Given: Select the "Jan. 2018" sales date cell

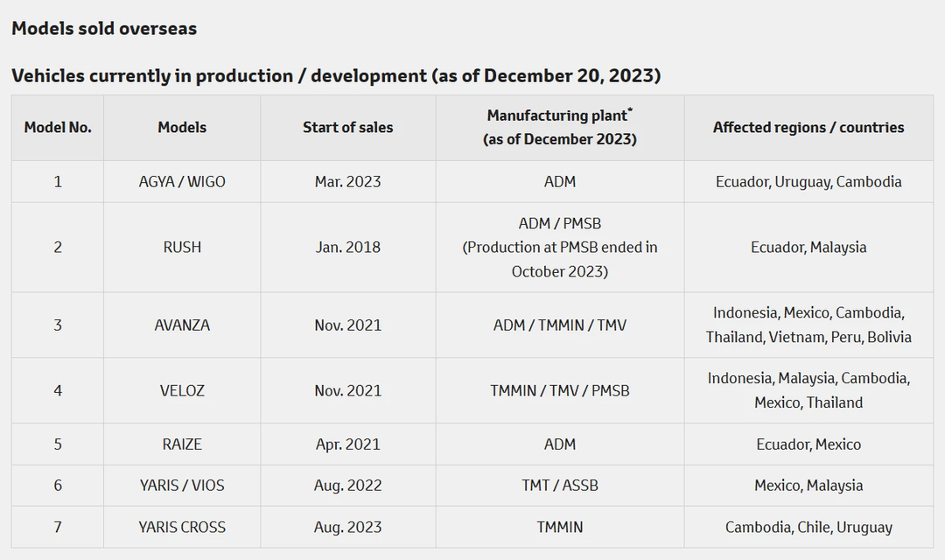Looking at the screenshot, I should click(x=348, y=247).
